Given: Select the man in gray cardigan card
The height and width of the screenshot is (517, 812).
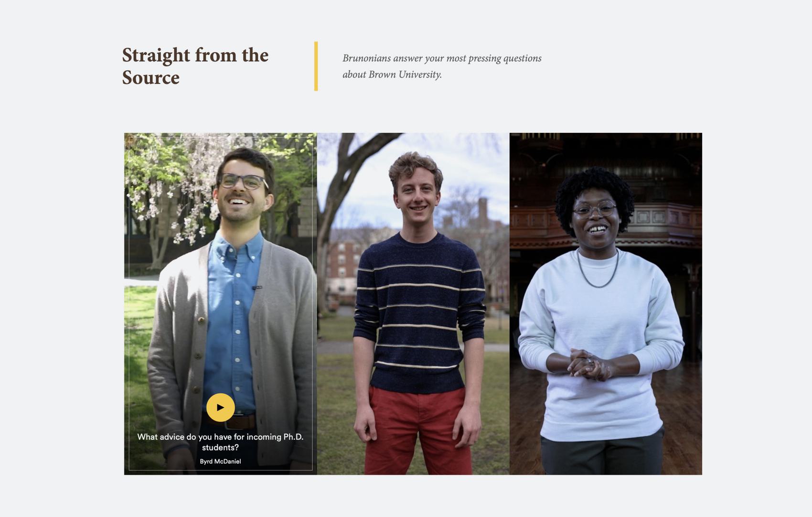Looking at the screenshot, I should pyautogui.click(x=220, y=304).
